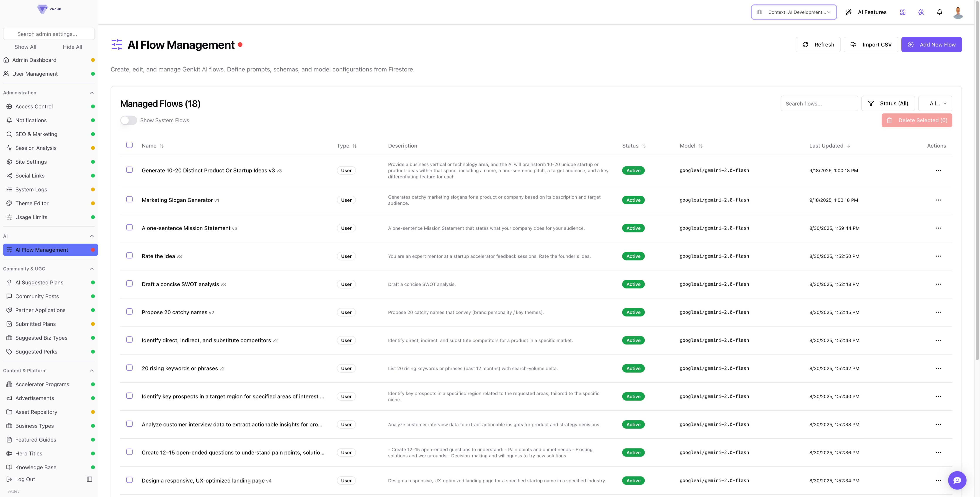Click the Add New Flow button
980x497 pixels.
tap(931, 45)
